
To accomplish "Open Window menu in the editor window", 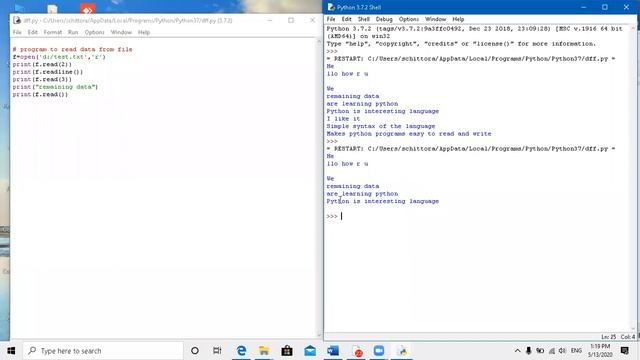I will pos(121,32).
